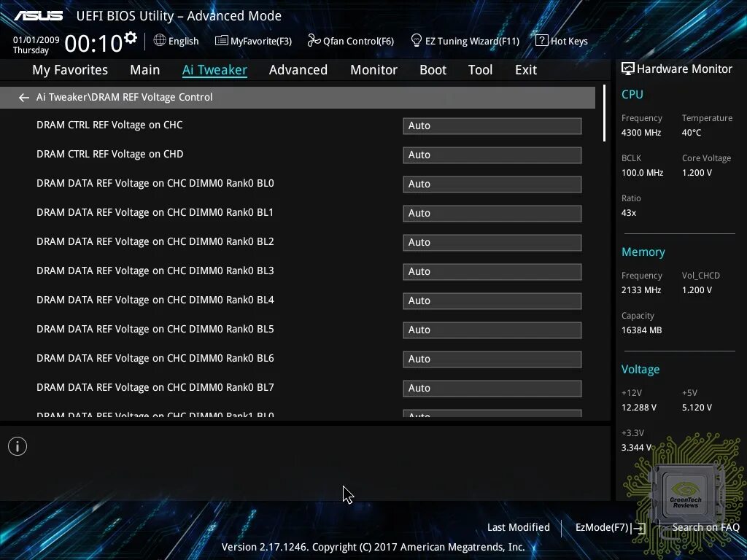
Task: Click +12V reading 12.288 V
Action: pos(639,408)
